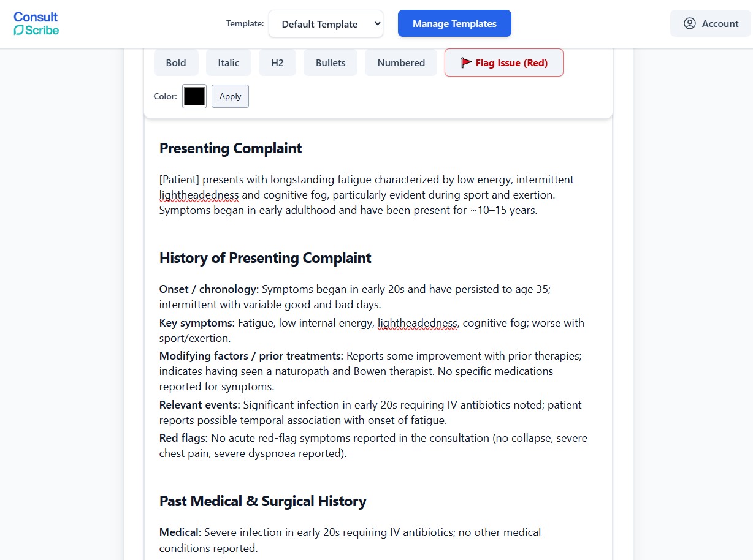Click the red flag icon on Flag Issue
This screenshot has height=560, width=753.
(465, 62)
